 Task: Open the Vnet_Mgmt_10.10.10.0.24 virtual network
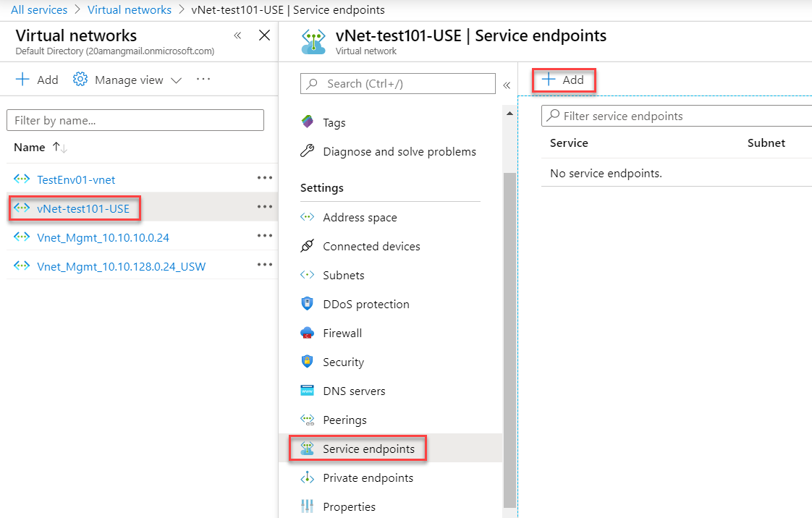[103, 237]
